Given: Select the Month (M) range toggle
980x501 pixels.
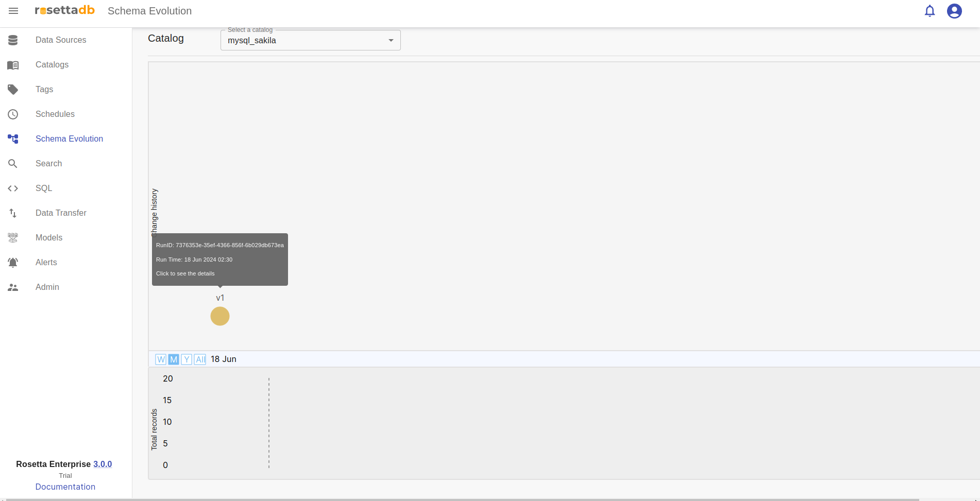Looking at the screenshot, I should click(x=174, y=359).
